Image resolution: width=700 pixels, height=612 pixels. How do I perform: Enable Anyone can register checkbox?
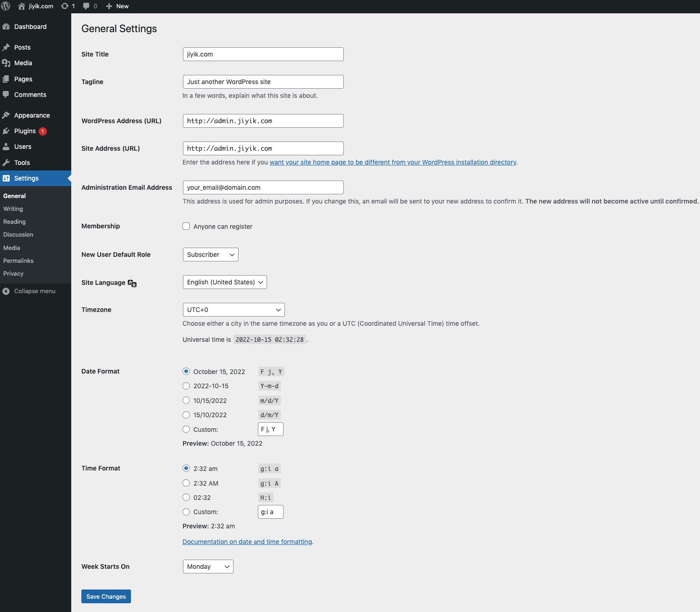186,226
